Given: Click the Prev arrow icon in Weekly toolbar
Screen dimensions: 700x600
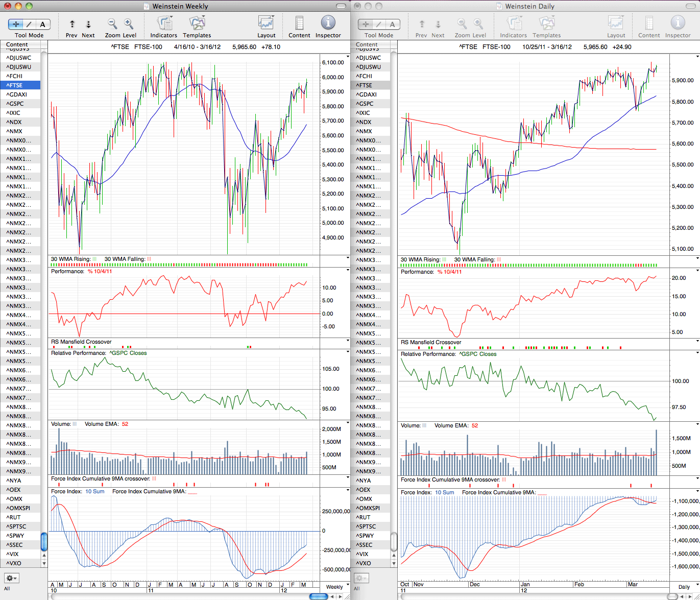Looking at the screenshot, I should coord(72,24).
